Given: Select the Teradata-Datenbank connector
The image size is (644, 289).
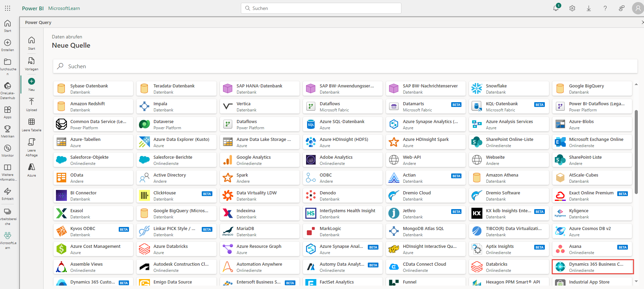Looking at the screenshot, I should (x=176, y=88).
